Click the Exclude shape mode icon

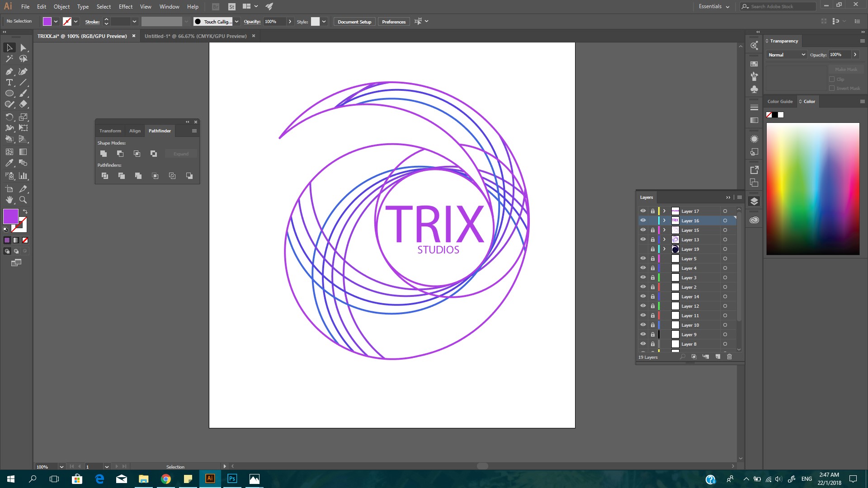(x=154, y=154)
